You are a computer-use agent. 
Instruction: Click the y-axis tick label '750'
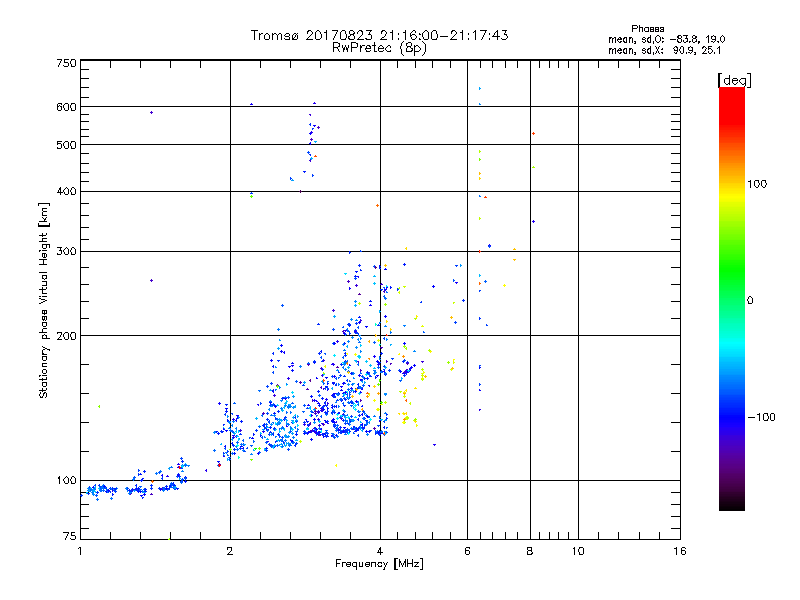[66, 63]
